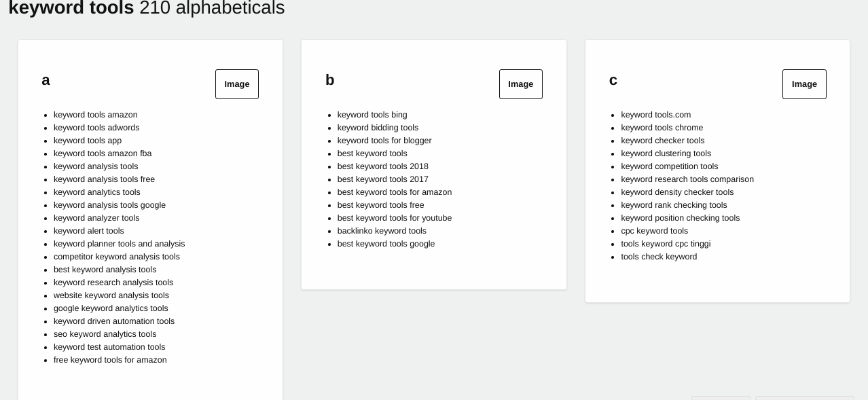Click the Image button in section c
This screenshot has height=400, width=868.
point(804,84)
